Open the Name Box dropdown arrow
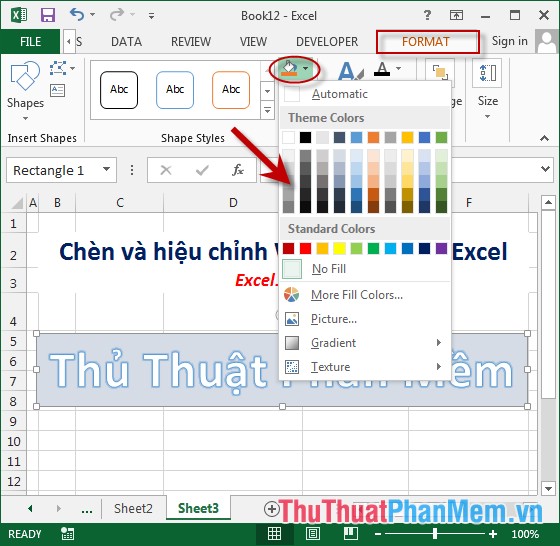The image size is (560, 546). [x=106, y=169]
